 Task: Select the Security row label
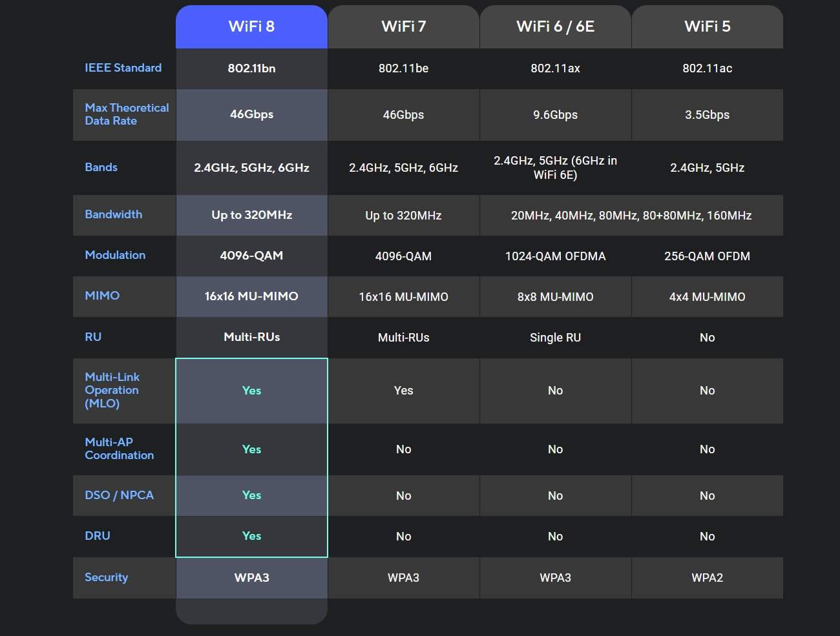pos(106,577)
